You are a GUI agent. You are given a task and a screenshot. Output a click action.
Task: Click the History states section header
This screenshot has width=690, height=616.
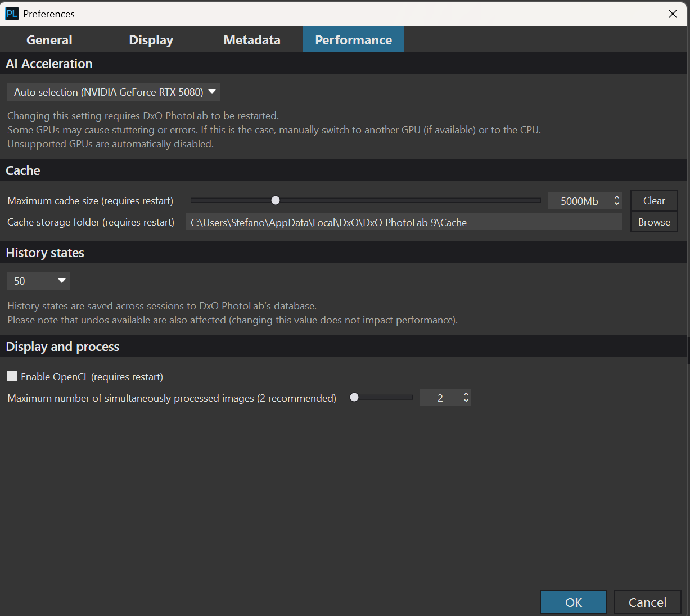coord(45,253)
